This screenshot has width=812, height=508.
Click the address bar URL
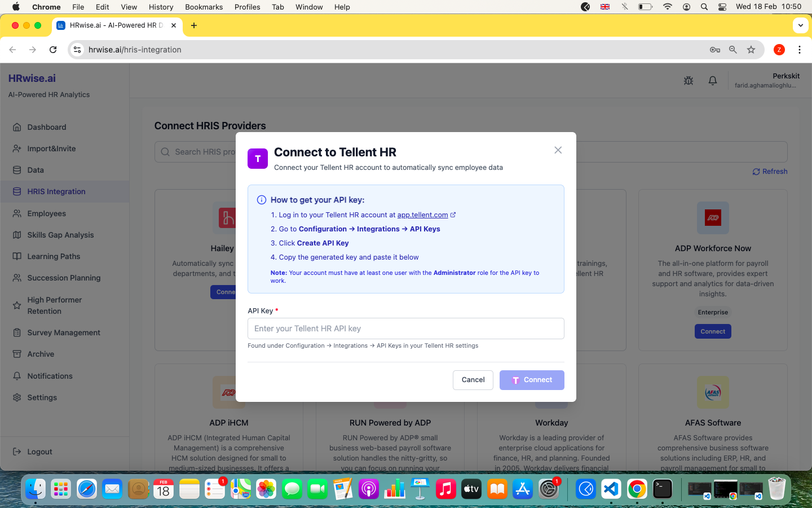pyautogui.click(x=135, y=50)
